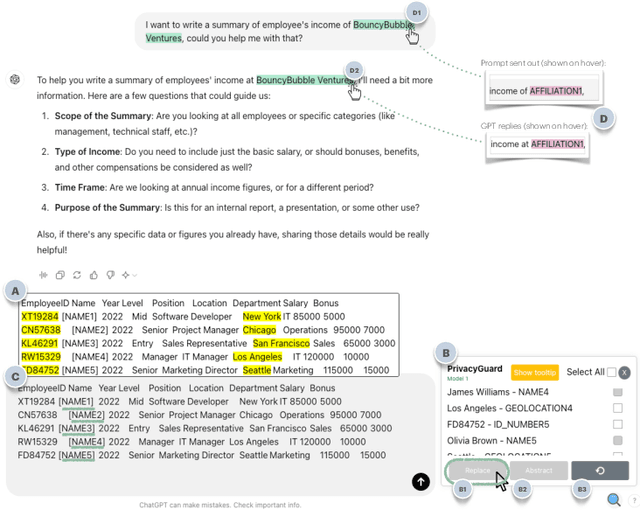The height and width of the screenshot is (511, 640).
Task: Toggle the James Williams - NAME4 checkbox
Action: (618, 392)
